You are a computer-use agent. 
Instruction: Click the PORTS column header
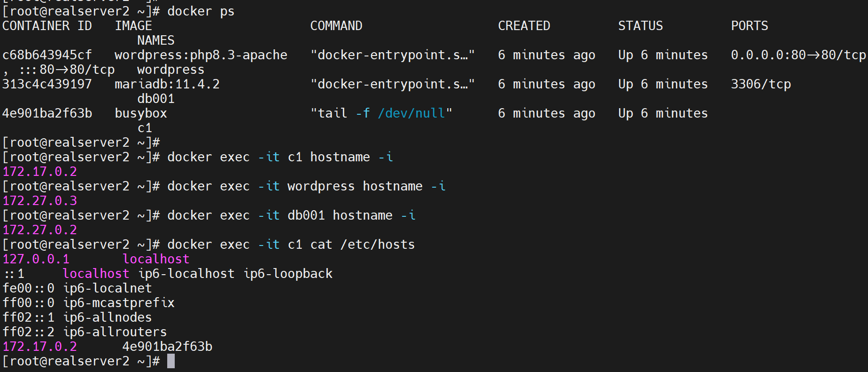pyautogui.click(x=749, y=26)
